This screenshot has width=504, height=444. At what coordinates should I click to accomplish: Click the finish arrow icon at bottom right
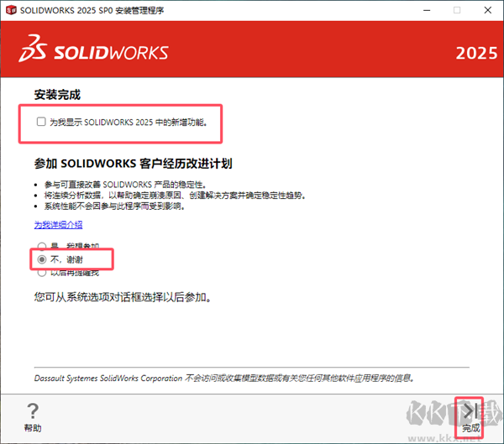(x=470, y=410)
